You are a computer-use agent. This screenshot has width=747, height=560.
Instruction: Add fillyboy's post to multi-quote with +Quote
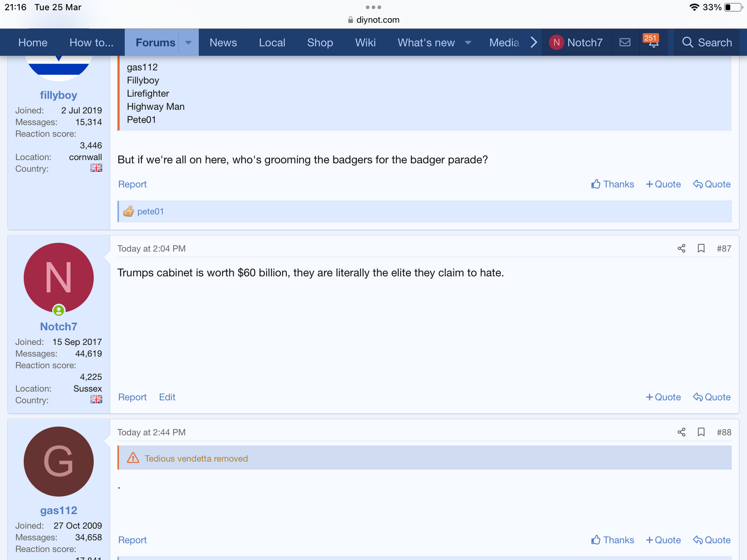(663, 184)
